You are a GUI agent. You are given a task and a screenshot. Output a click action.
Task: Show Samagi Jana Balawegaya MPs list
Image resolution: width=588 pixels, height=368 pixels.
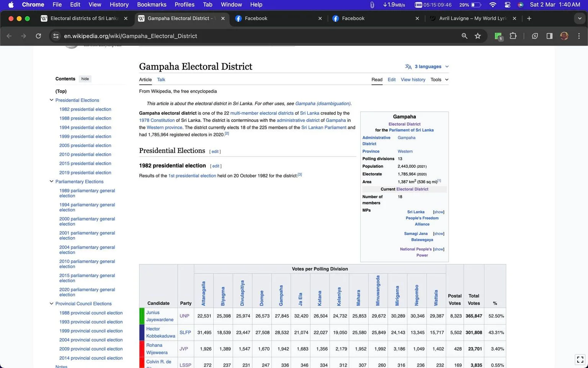click(439, 234)
